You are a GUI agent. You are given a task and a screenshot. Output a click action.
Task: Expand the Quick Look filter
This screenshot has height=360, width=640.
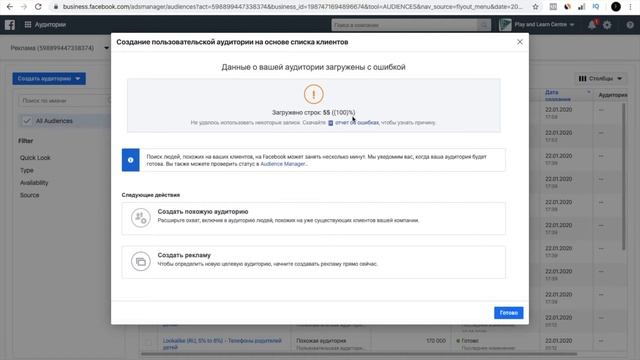coord(35,158)
